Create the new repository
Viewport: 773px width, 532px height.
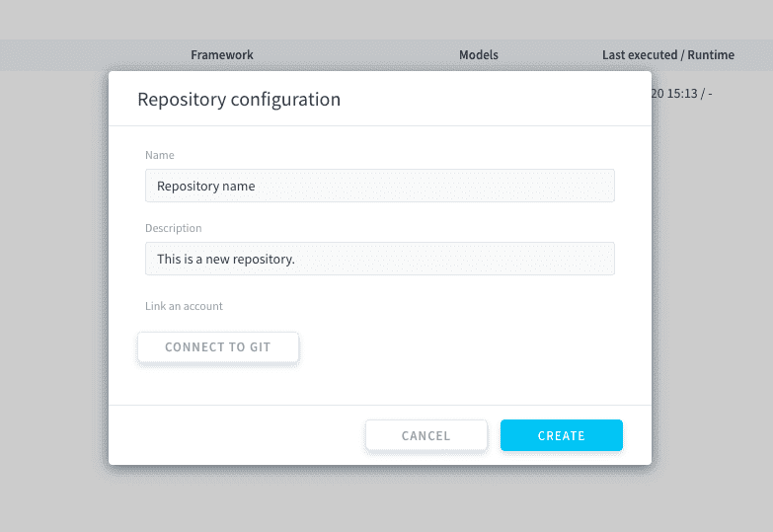click(x=562, y=435)
